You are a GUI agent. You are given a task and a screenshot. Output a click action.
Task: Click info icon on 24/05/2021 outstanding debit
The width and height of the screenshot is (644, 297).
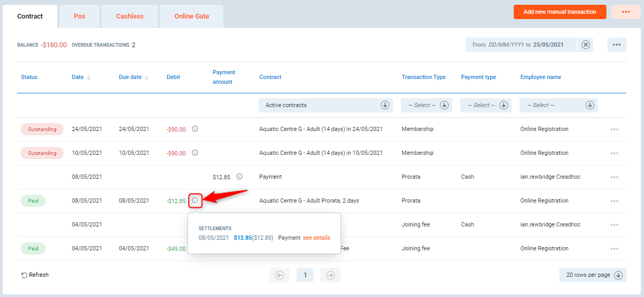[x=195, y=129]
